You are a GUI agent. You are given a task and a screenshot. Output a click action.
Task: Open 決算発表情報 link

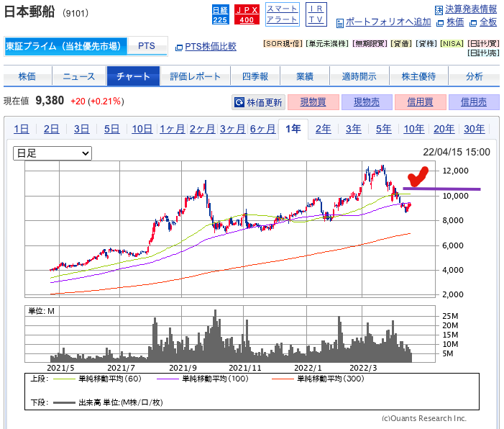click(x=471, y=9)
